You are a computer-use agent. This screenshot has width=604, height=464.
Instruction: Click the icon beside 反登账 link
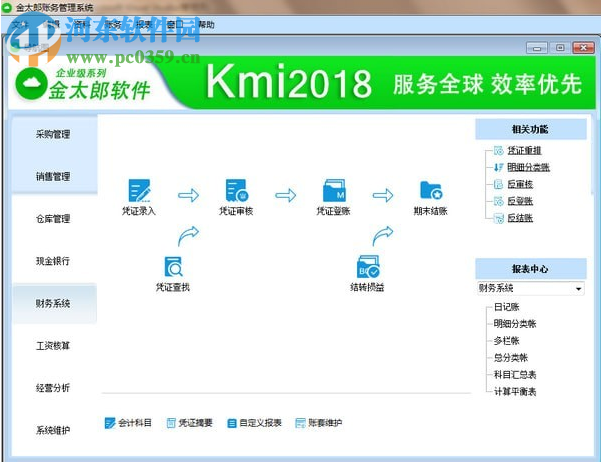click(x=499, y=201)
